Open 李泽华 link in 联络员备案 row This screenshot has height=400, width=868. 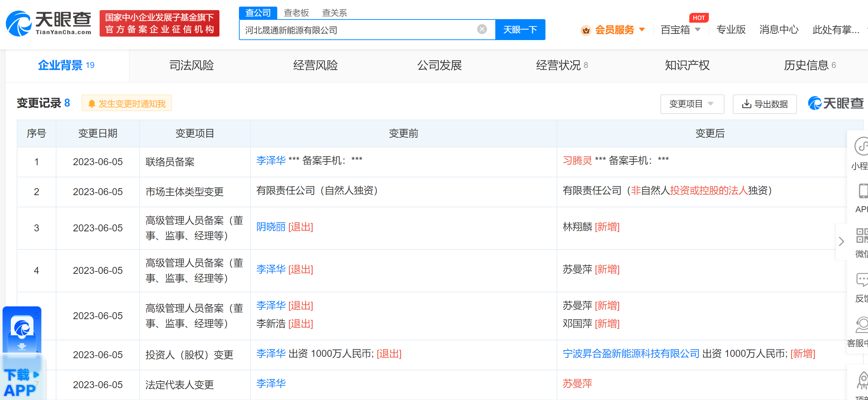(271, 160)
